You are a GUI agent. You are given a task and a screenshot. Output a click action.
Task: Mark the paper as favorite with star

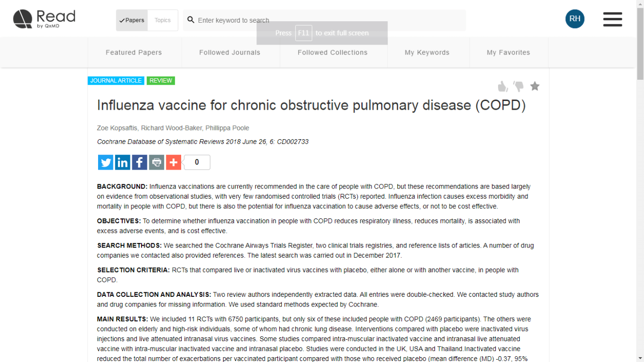pos(535,87)
